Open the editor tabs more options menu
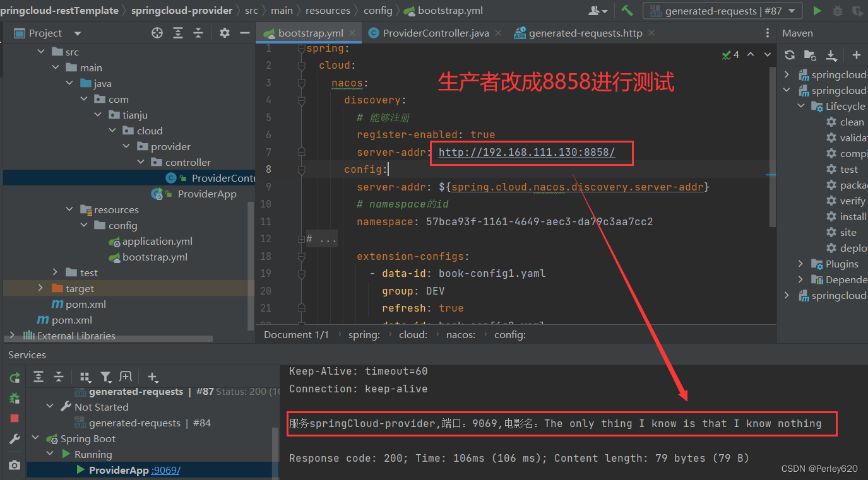Viewport: 868px width, 480px height. coord(768,33)
